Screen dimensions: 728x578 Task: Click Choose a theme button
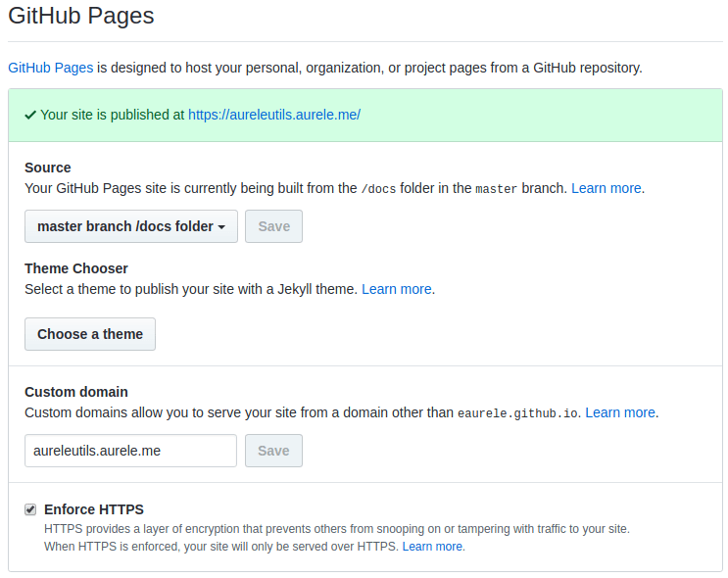(x=90, y=334)
